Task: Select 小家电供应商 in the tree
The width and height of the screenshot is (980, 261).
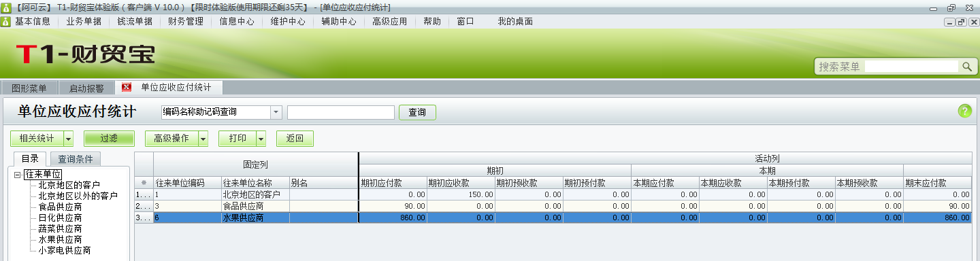Action: click(x=65, y=250)
